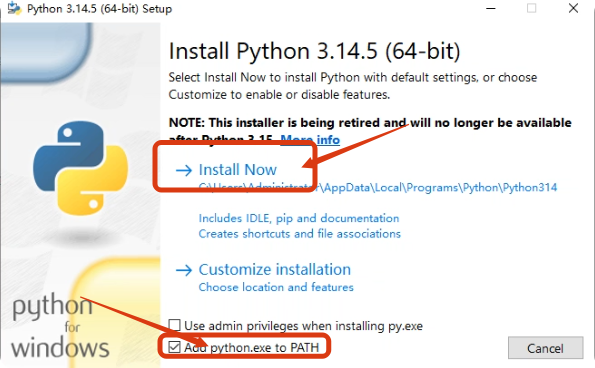
Task: Click the AppData\Local\Programs\Python\Python314 install path
Action: coord(378,187)
